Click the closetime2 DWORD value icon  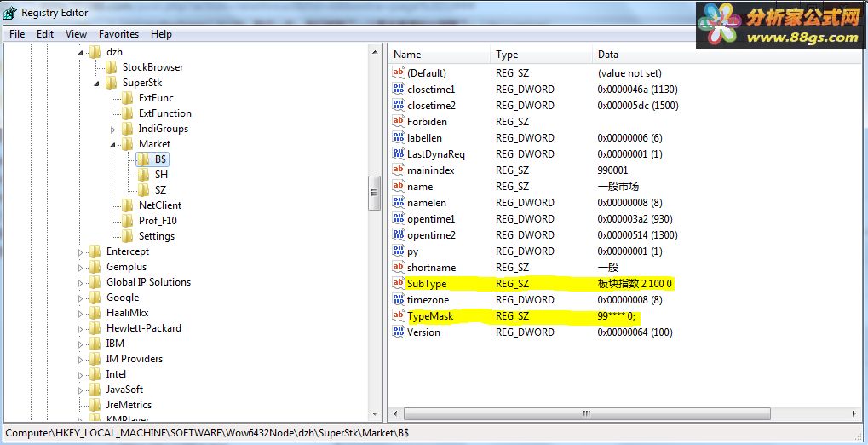click(x=398, y=105)
